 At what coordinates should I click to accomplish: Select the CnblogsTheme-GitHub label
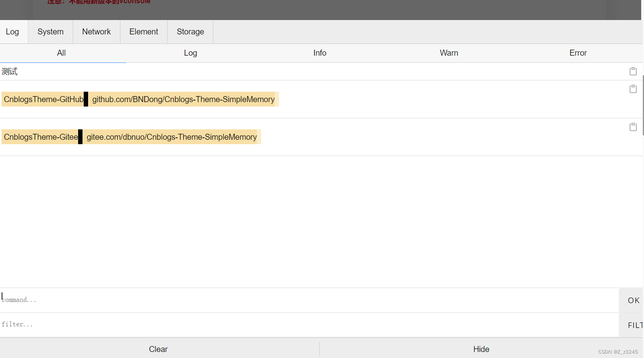point(44,99)
